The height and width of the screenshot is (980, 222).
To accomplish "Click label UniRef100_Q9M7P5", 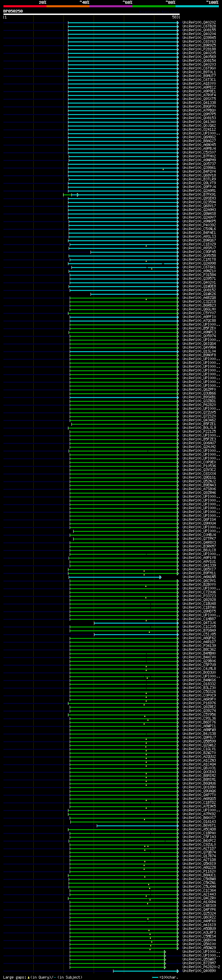I will (199, 114).
